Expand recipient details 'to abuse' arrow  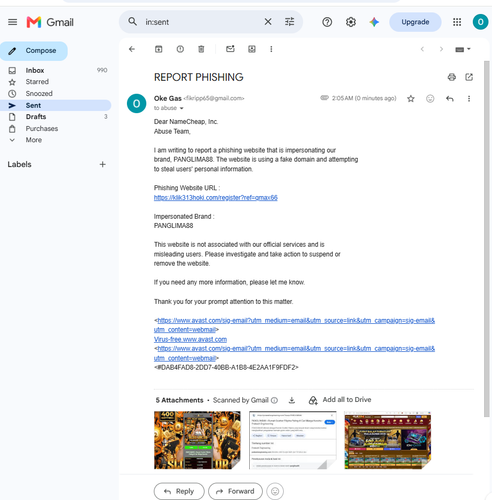[182, 108]
